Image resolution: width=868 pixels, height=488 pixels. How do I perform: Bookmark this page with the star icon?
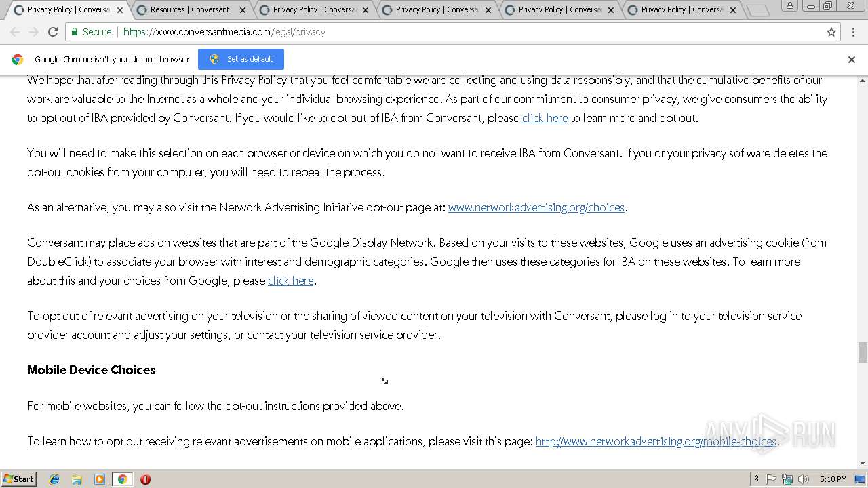[x=831, y=32]
